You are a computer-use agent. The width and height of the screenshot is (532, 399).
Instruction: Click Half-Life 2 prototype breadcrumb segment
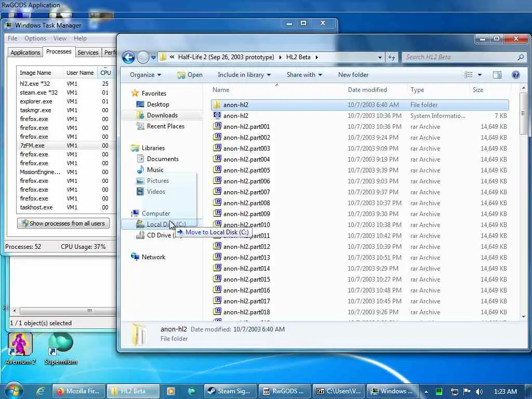pos(226,57)
